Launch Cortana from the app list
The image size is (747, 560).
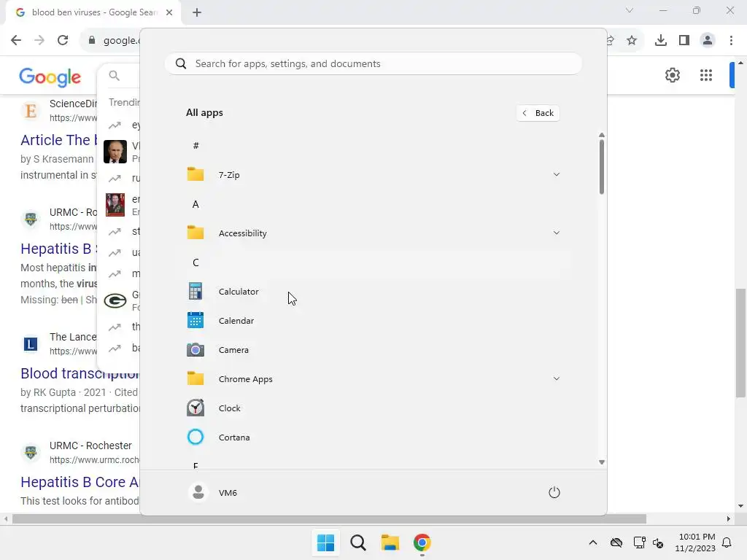tap(374, 437)
